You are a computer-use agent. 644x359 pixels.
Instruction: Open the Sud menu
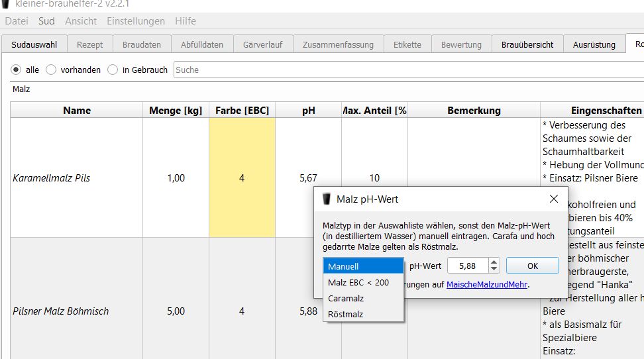(x=46, y=21)
